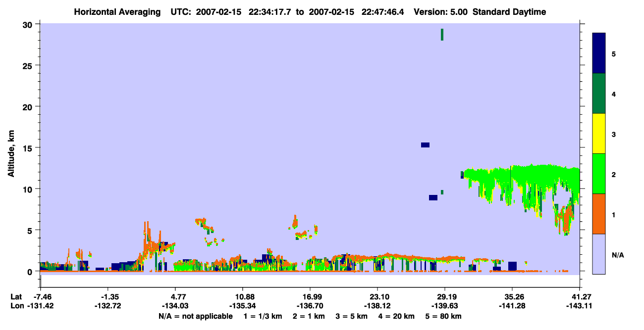
Task: Click the dark blue block near 9 km altitude
Action: pyautogui.click(x=433, y=197)
